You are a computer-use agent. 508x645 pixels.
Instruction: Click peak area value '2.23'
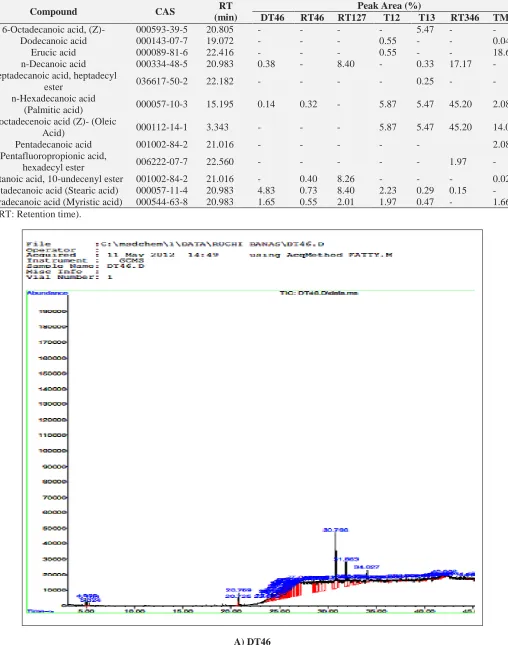(387, 190)
